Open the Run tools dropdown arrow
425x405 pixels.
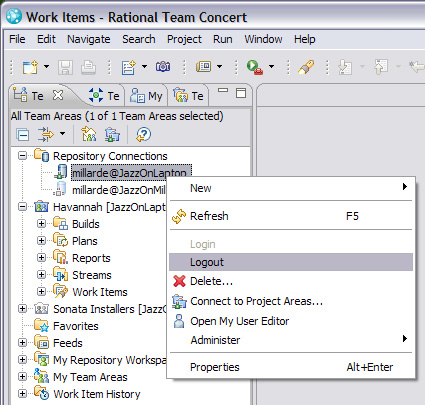tap(271, 66)
